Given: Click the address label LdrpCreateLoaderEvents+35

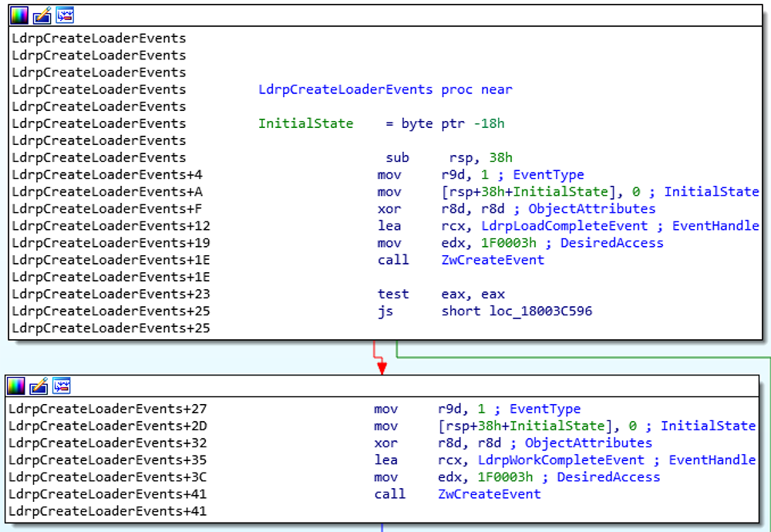Looking at the screenshot, I should tap(108, 460).
